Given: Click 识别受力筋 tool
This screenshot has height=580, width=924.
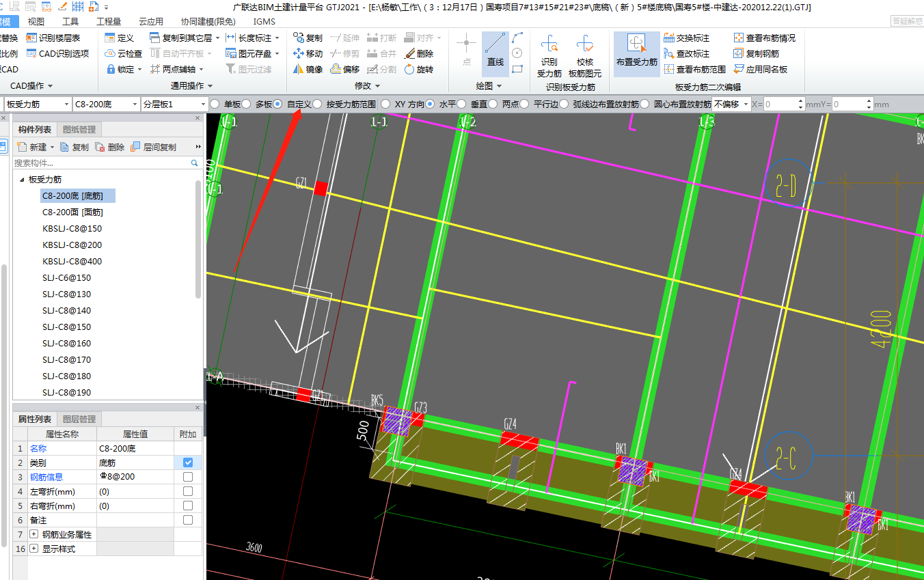Looking at the screenshot, I should (x=549, y=56).
